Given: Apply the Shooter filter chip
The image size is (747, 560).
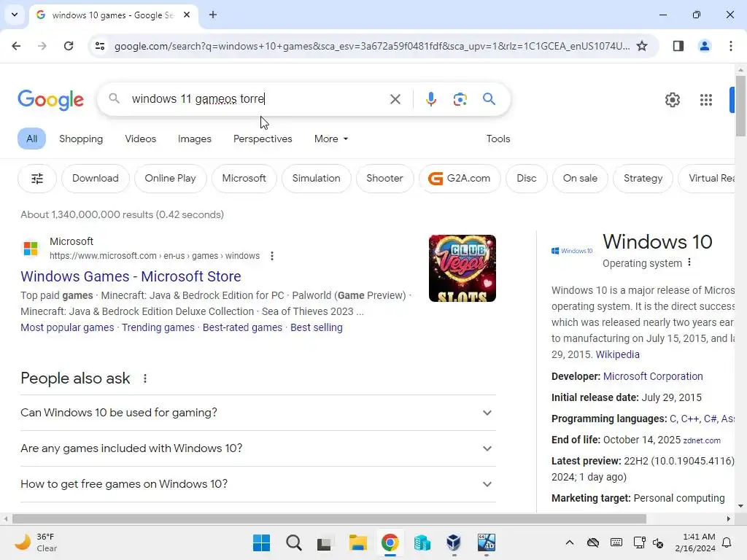Looking at the screenshot, I should click(x=384, y=179).
